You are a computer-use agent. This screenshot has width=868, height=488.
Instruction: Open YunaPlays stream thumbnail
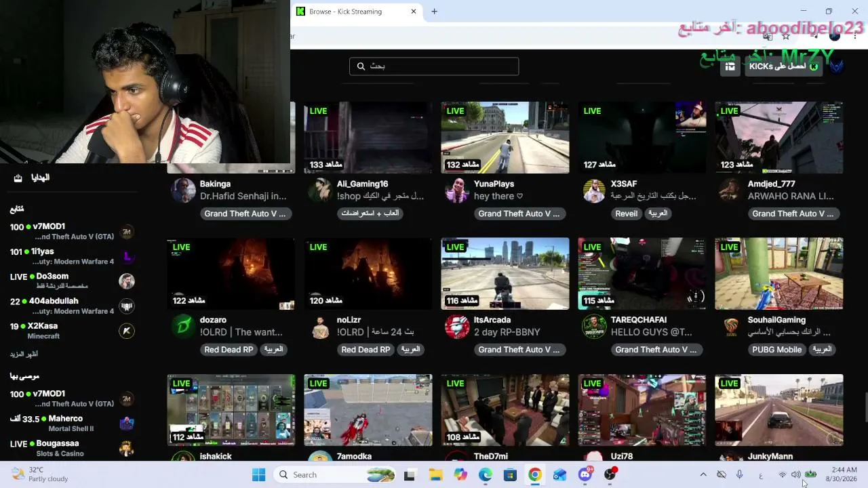505,138
